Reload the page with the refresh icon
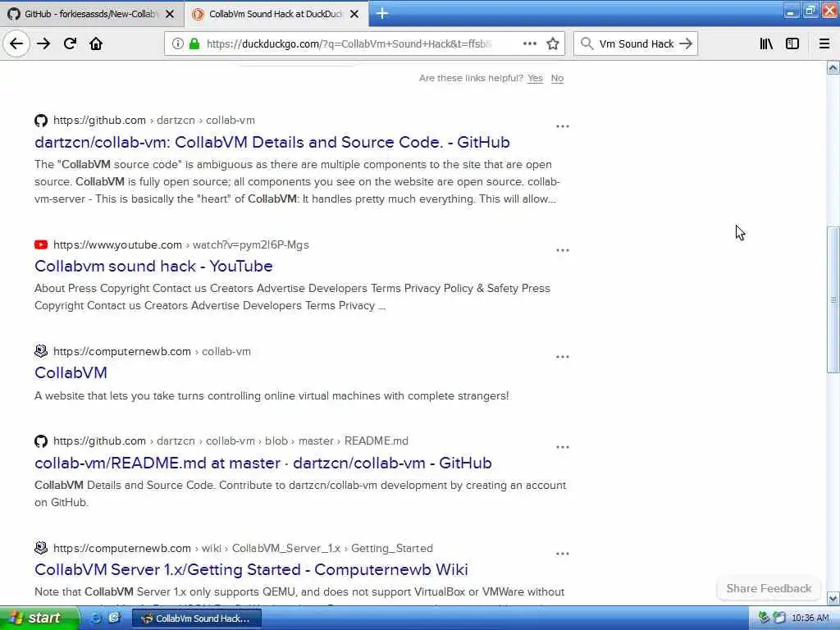The image size is (840, 630). tap(71, 44)
